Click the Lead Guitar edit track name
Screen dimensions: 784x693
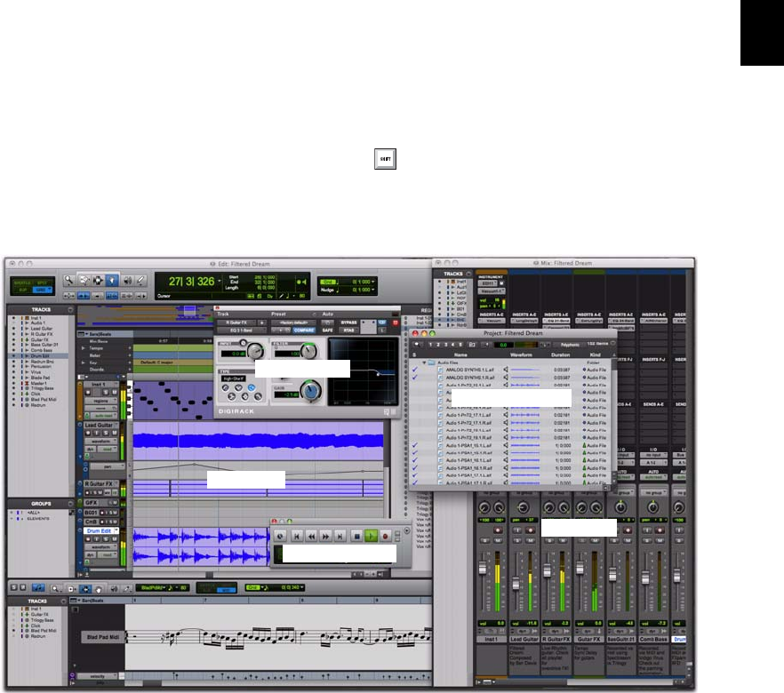click(x=99, y=426)
